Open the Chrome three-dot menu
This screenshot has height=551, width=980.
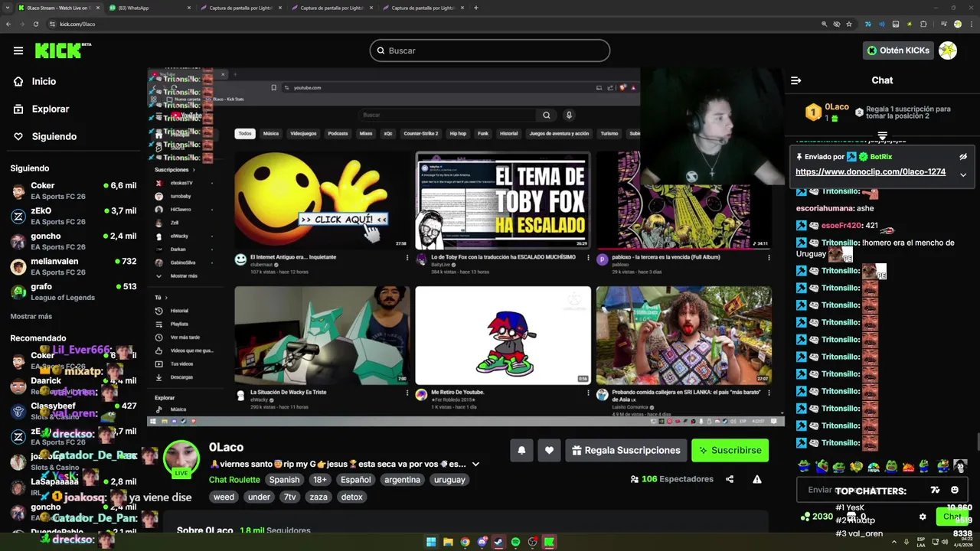[970, 24]
